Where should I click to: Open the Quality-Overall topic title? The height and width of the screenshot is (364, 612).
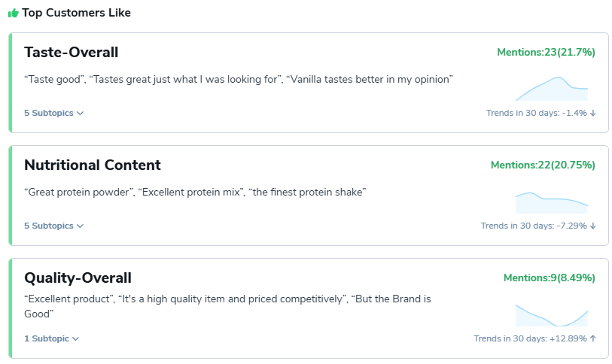[x=78, y=278]
